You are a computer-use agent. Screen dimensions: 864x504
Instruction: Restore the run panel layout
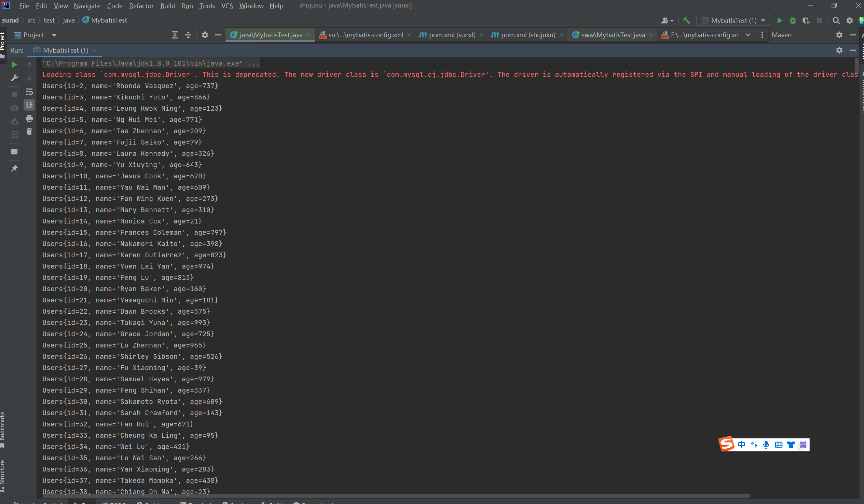[14, 152]
